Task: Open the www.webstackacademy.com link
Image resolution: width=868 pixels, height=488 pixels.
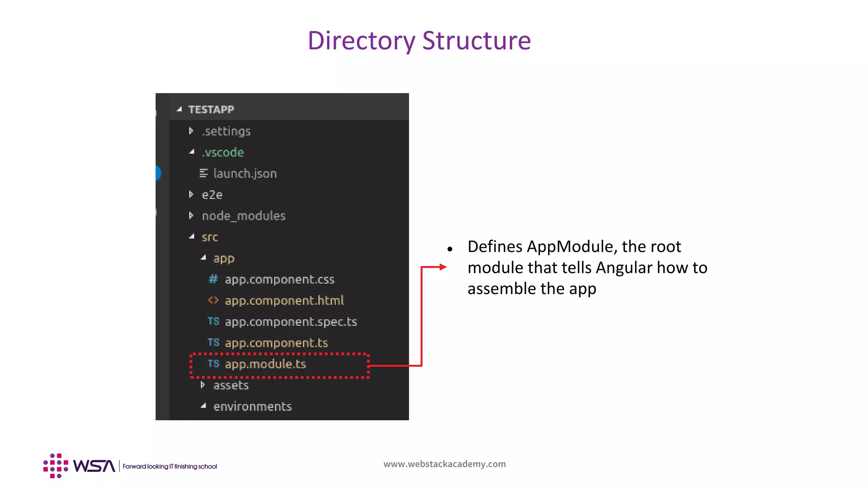Action: [x=445, y=464]
